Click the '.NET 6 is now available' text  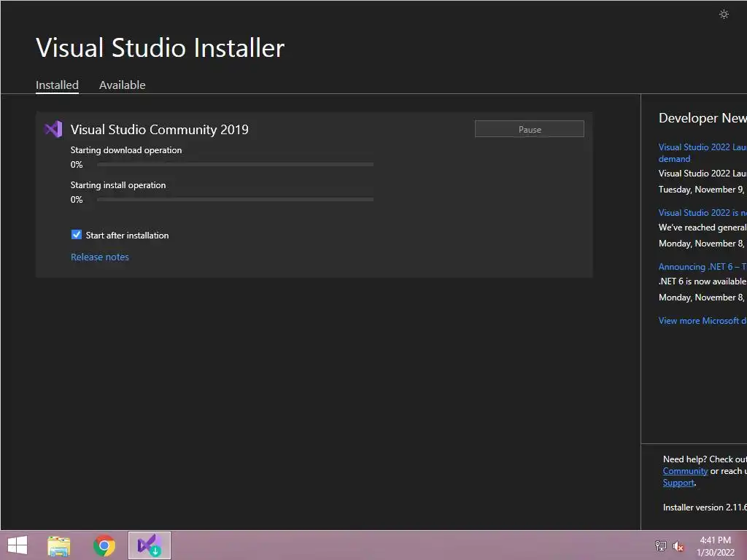tap(703, 281)
